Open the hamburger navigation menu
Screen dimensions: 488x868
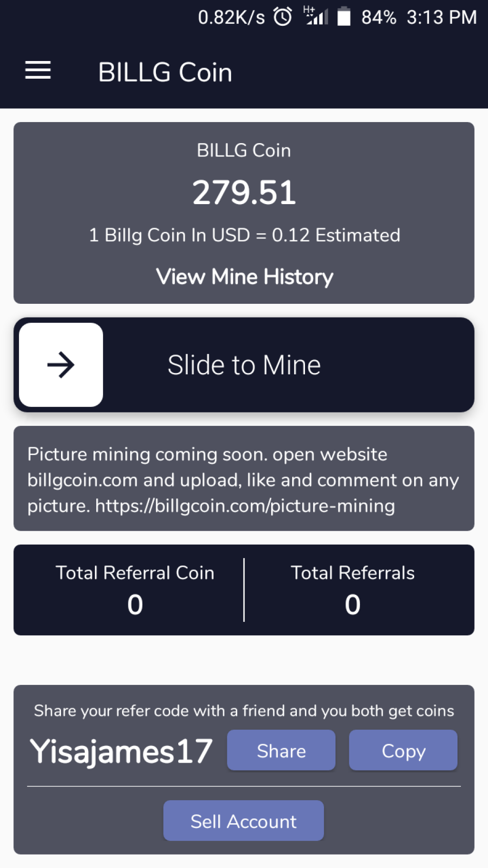(38, 71)
